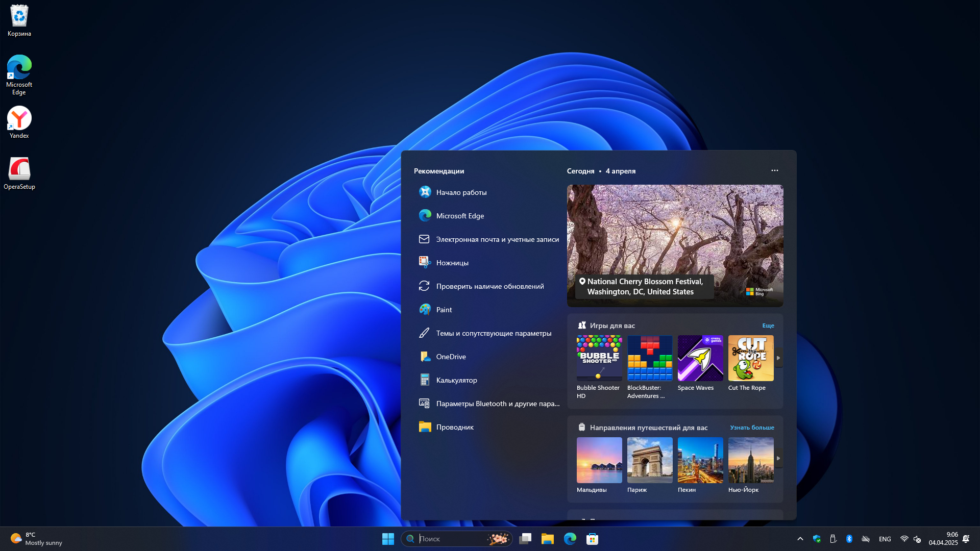Click the Bluetooth tray icon
The image size is (980, 551).
pyautogui.click(x=849, y=539)
